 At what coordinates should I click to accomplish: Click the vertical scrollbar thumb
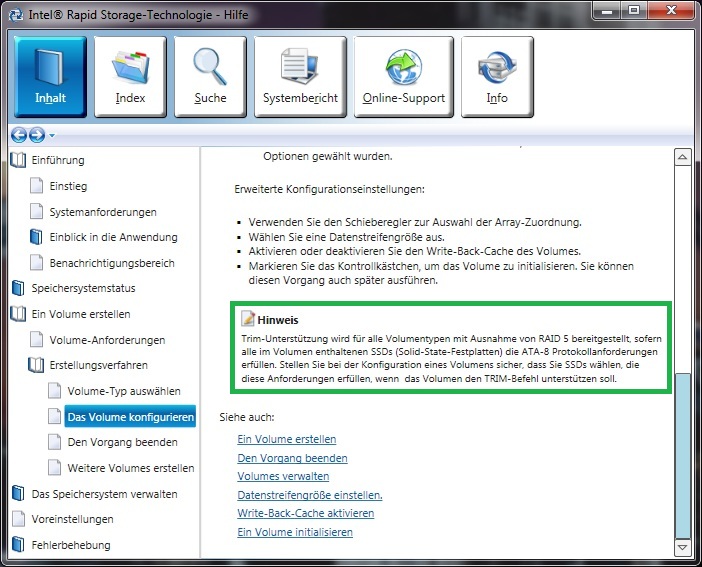coord(682,455)
